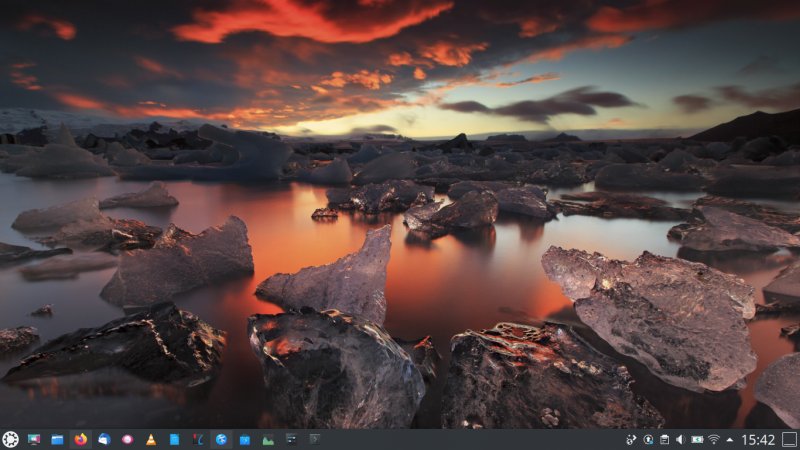The height and width of the screenshot is (450, 800).
Task: Click the Show Desktop button at the panel's end
Action: pyautogui.click(x=790, y=439)
